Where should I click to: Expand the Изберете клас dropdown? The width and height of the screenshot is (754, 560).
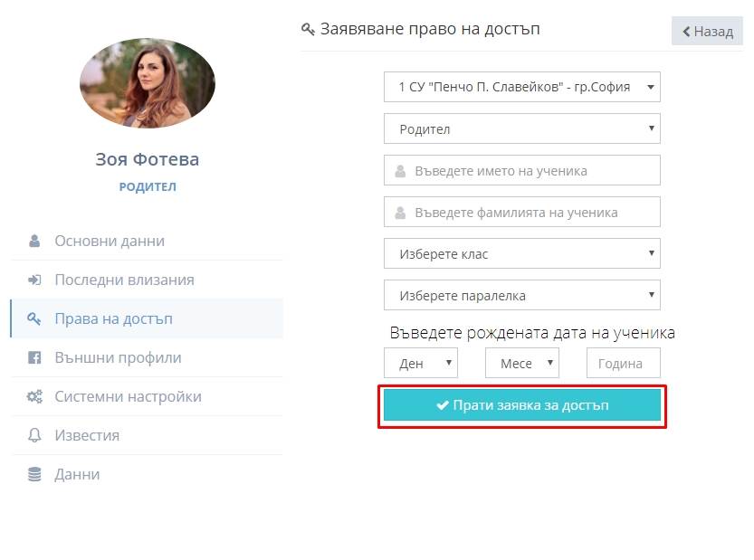521,253
